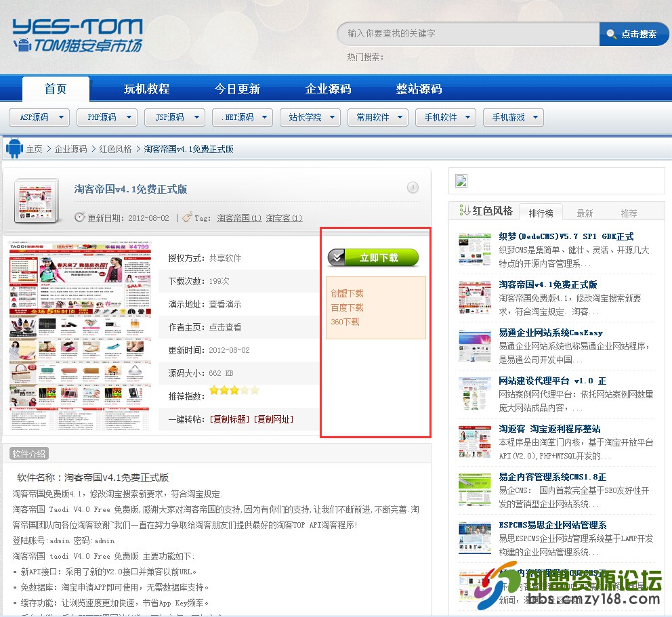Viewport: 672px width, 617px height.
Task: Click the 淘宝客(1) tag link
Action: pyautogui.click(x=284, y=217)
